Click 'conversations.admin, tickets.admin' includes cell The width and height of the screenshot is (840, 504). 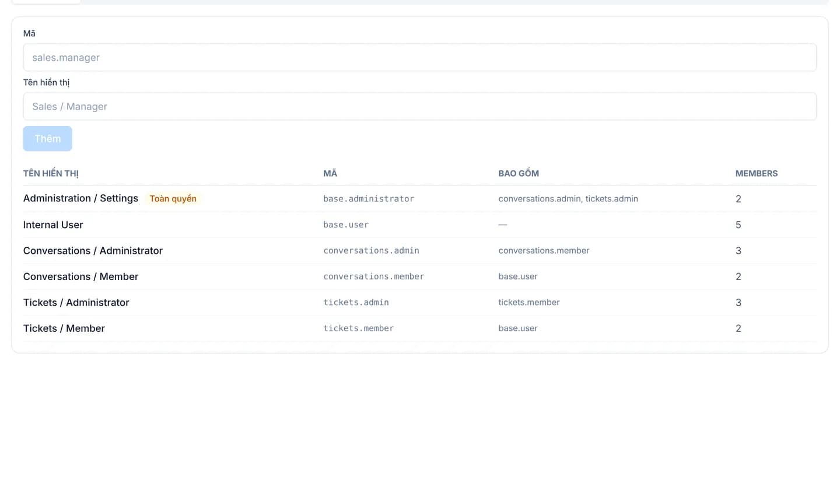point(568,198)
